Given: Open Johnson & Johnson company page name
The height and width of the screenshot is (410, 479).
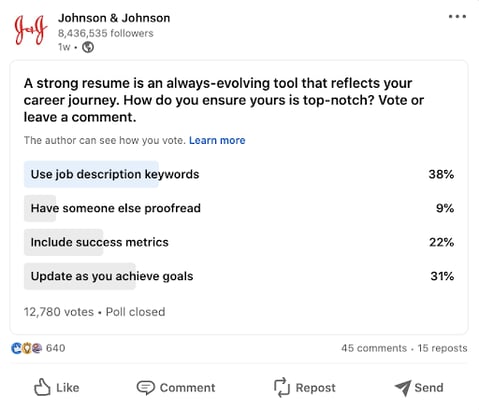Looking at the screenshot, I should [114, 18].
